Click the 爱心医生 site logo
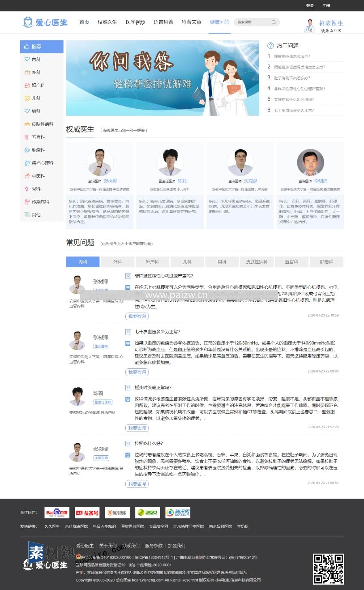Image resolution: width=364 pixels, height=590 pixels. click(45, 22)
